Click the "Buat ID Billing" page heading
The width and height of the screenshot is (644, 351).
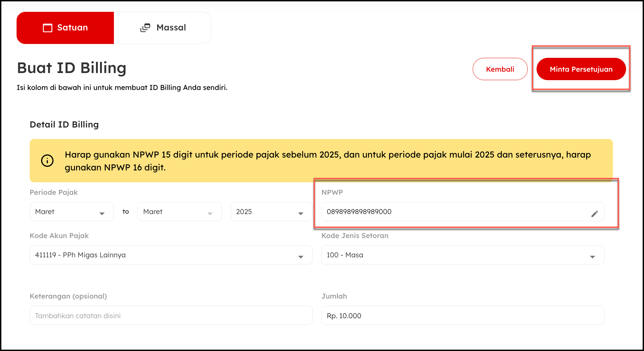click(x=72, y=68)
